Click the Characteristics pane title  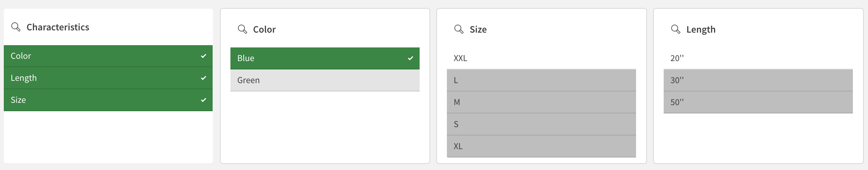(58, 27)
